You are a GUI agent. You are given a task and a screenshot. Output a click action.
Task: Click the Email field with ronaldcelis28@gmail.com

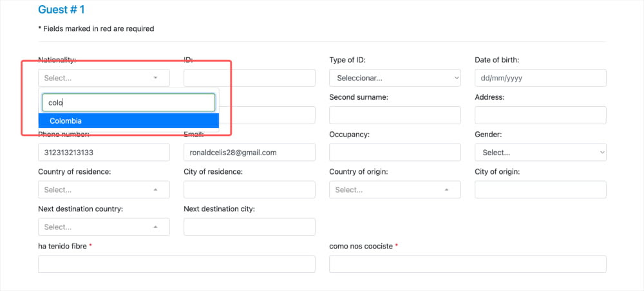[249, 153]
